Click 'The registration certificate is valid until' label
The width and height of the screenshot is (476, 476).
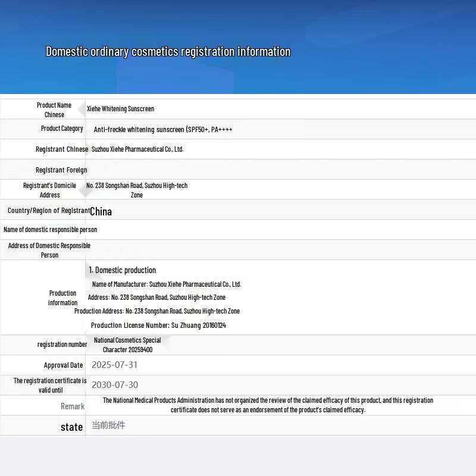click(51, 386)
